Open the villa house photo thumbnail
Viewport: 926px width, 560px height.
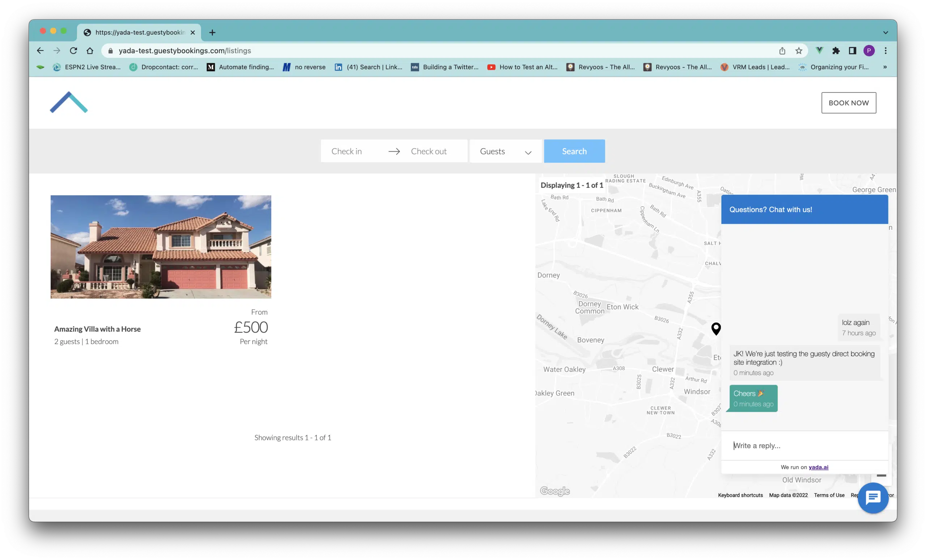pyautogui.click(x=161, y=247)
